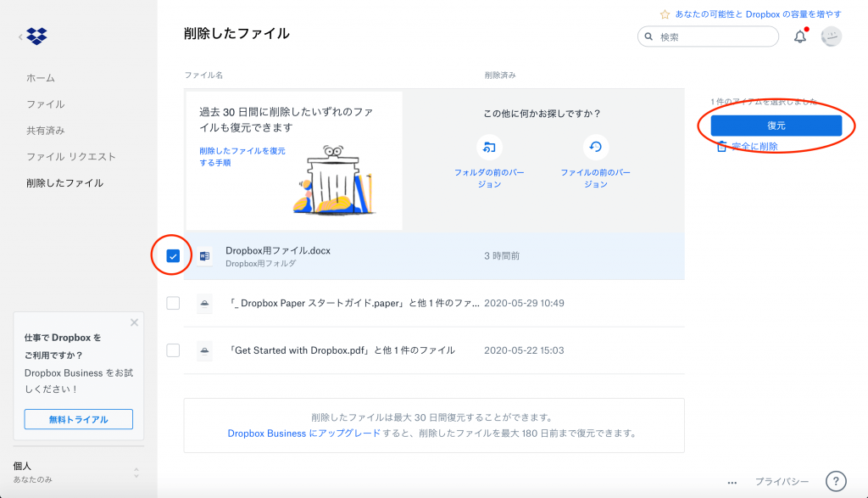Click the 「Get Started with Dropbox.pdf」 row title
The height and width of the screenshot is (498, 868).
342,350
